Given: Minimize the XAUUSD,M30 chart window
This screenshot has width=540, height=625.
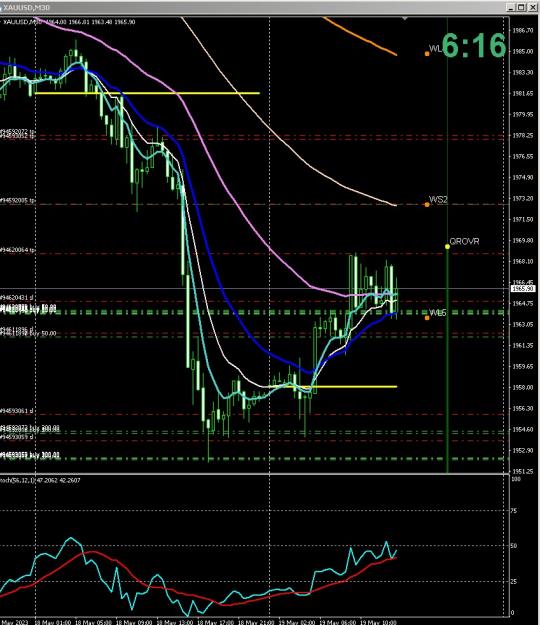Looking at the screenshot, I should (x=512, y=8).
